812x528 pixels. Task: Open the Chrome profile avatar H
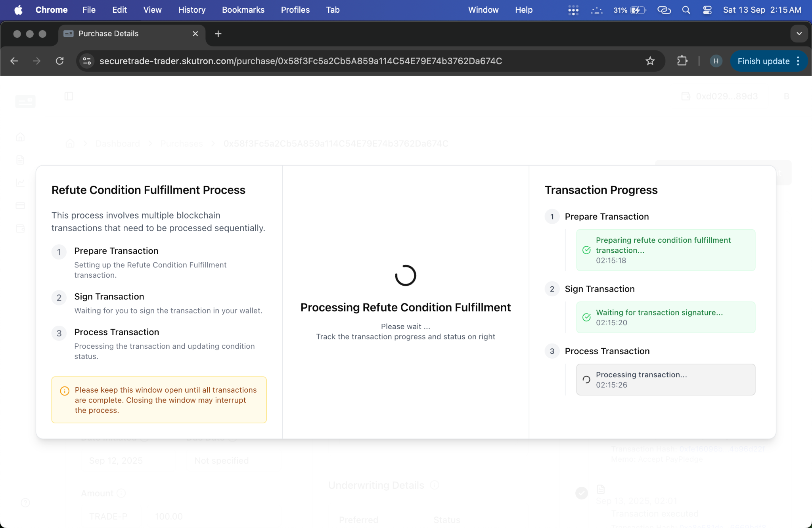716,61
